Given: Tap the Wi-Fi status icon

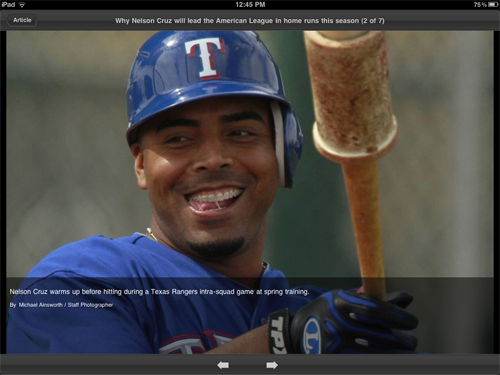Looking at the screenshot, I should (x=22, y=5).
